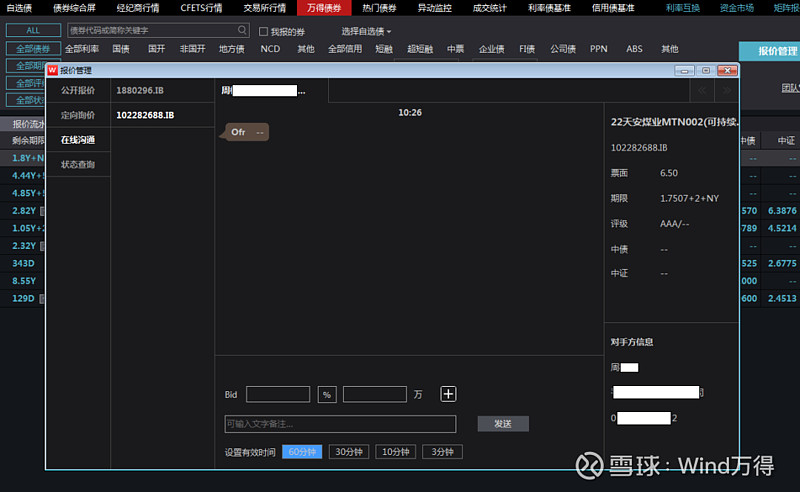This screenshot has width=800, height=492.
Task: Click the plus icon beside the Bid amount
Action: (x=449, y=395)
